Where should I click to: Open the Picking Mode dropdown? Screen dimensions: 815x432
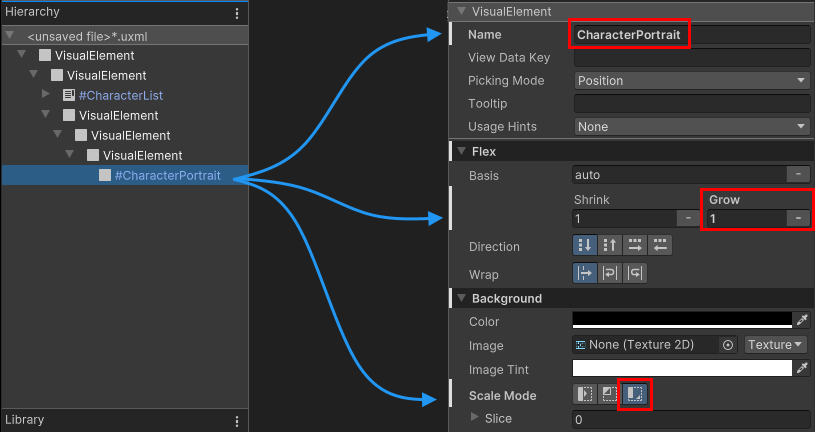[x=691, y=81]
